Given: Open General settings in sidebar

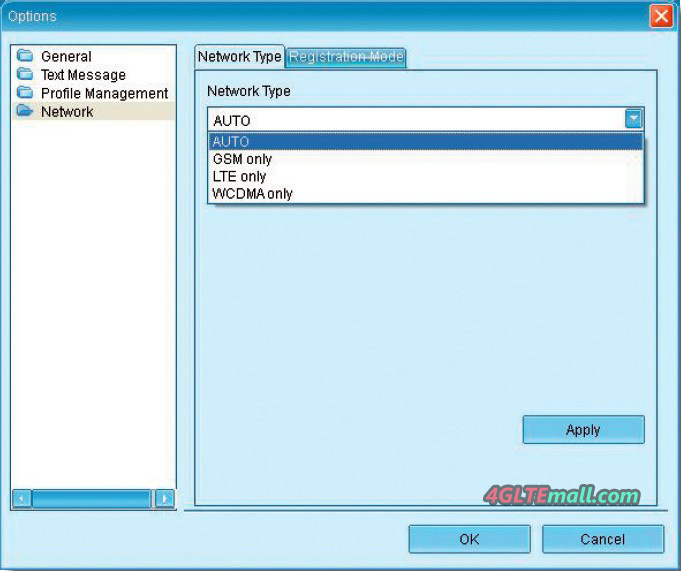Looking at the screenshot, I should click(x=66, y=57).
